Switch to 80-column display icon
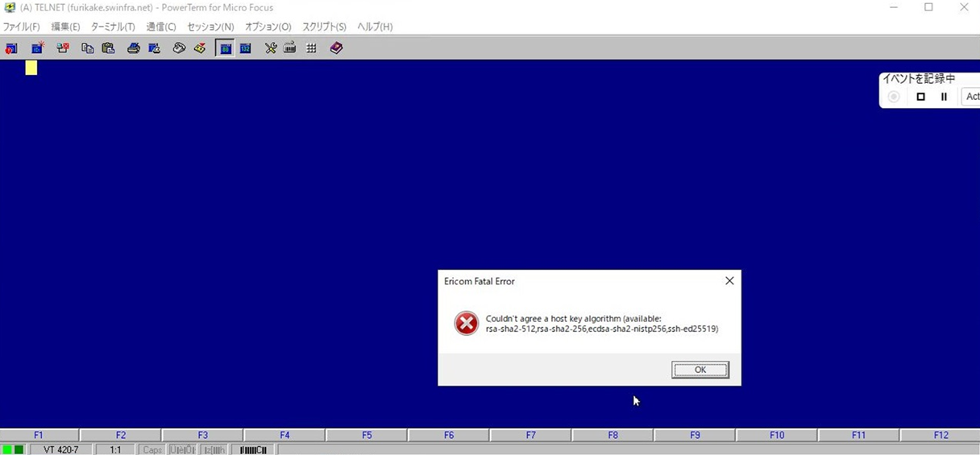This screenshot has height=455, width=980. point(226,48)
